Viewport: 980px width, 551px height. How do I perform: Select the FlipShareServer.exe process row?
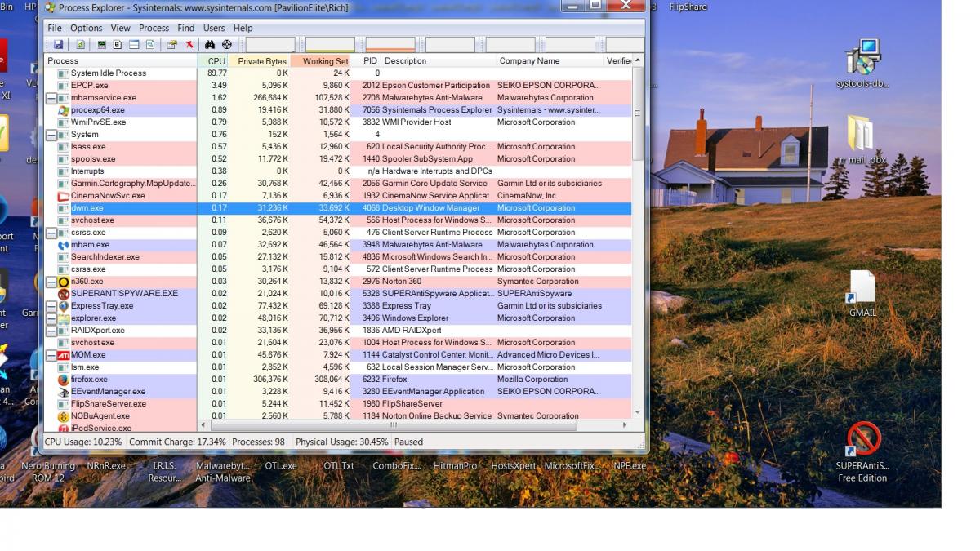pyautogui.click(x=338, y=404)
